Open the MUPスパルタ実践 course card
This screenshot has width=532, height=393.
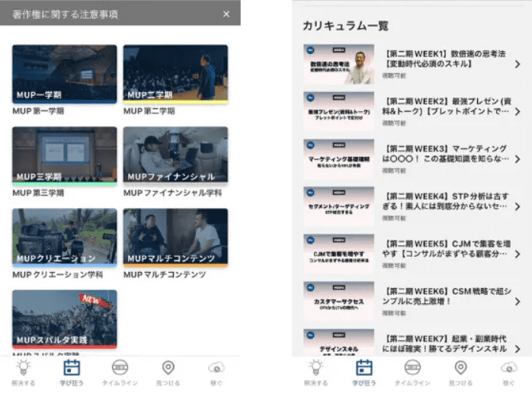point(65,319)
